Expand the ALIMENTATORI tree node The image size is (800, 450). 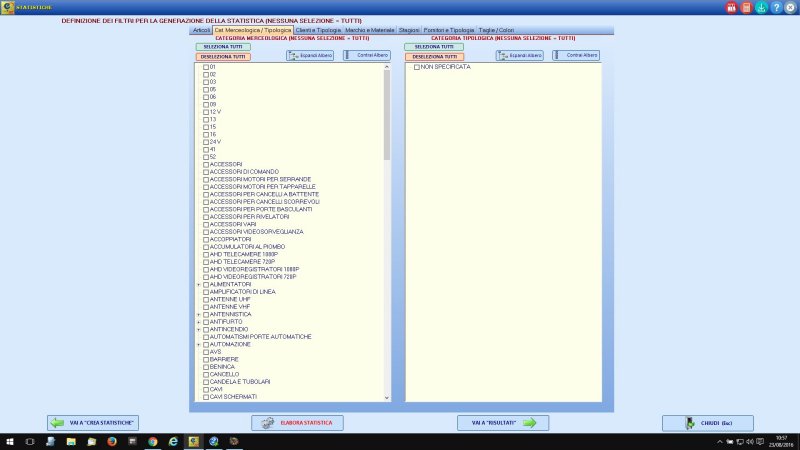click(199, 284)
